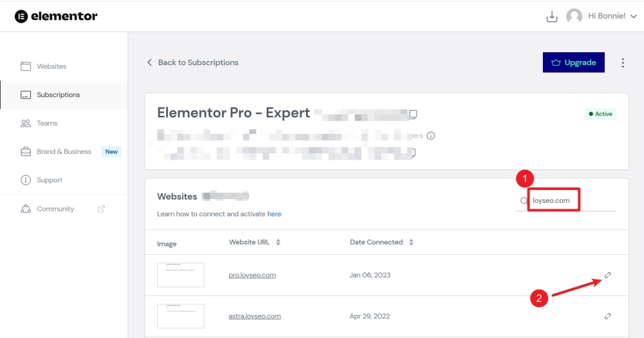Click the info icon in subscription card
Image resolution: width=644 pixels, height=338 pixels.
pyautogui.click(x=430, y=136)
